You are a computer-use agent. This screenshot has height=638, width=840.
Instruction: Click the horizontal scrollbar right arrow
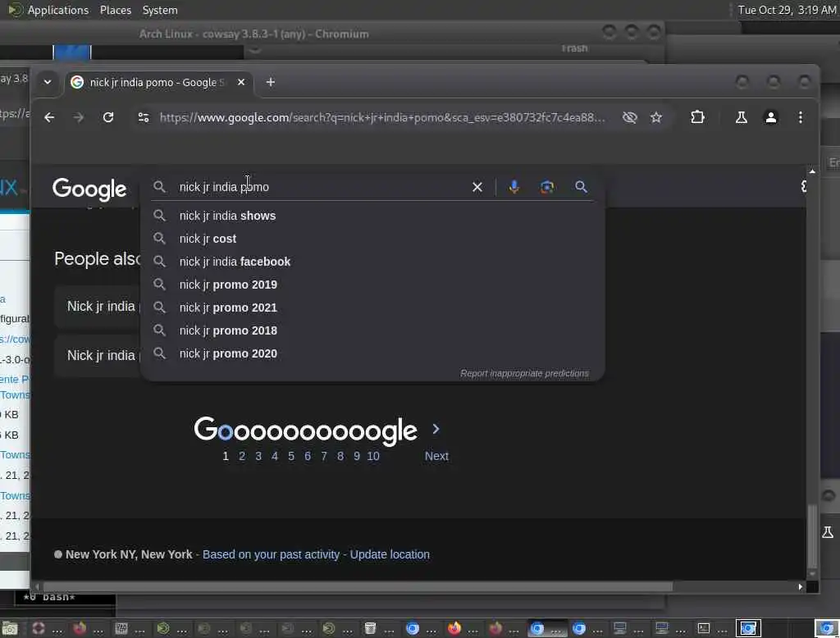[801, 587]
